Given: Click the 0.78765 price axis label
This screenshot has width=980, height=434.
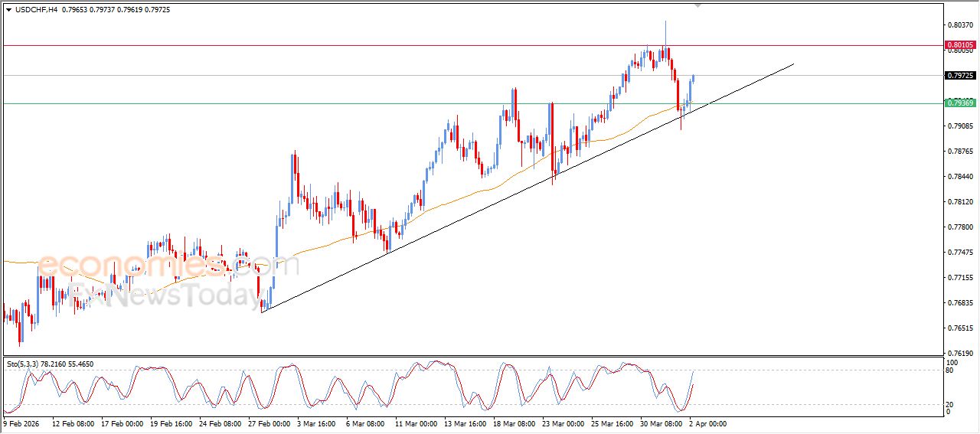Looking at the screenshot, I should [x=960, y=152].
